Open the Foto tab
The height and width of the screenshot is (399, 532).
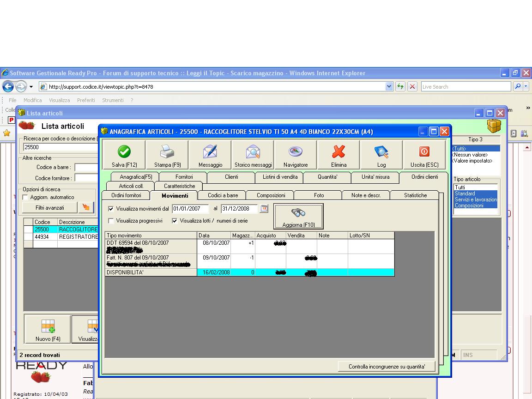click(319, 195)
